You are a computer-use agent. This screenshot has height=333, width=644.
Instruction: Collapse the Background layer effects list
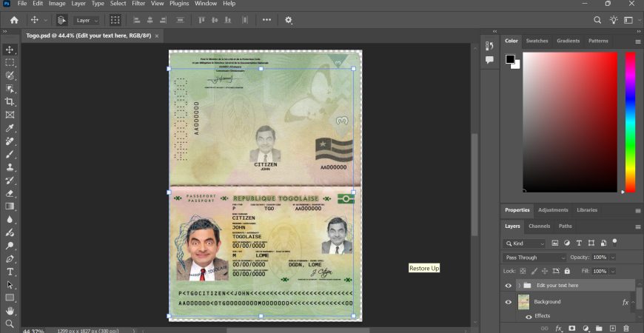pos(633,302)
